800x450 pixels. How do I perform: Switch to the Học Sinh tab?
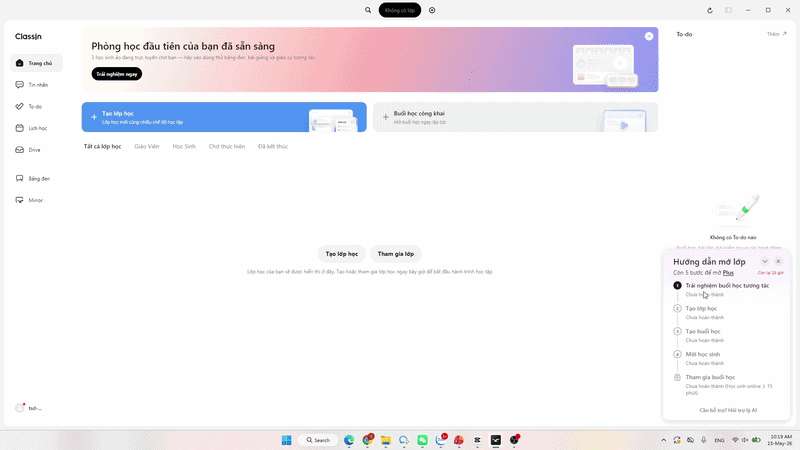pos(184,146)
